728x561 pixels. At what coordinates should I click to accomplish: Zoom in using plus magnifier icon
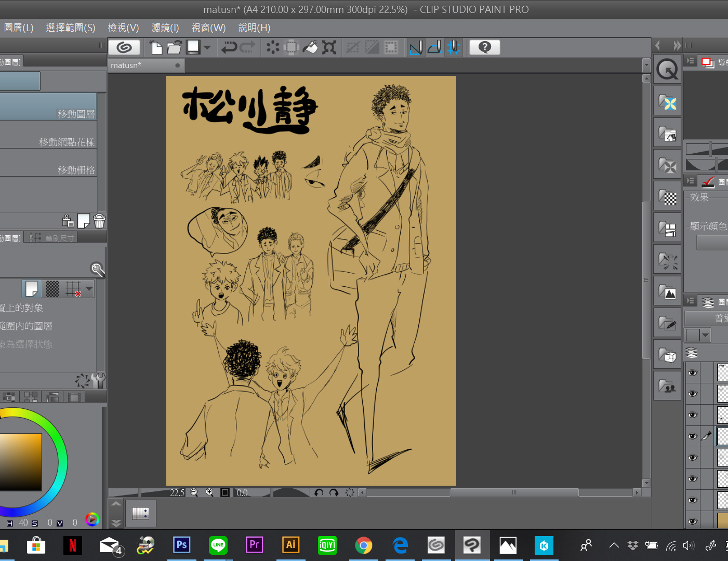pyautogui.click(x=209, y=492)
